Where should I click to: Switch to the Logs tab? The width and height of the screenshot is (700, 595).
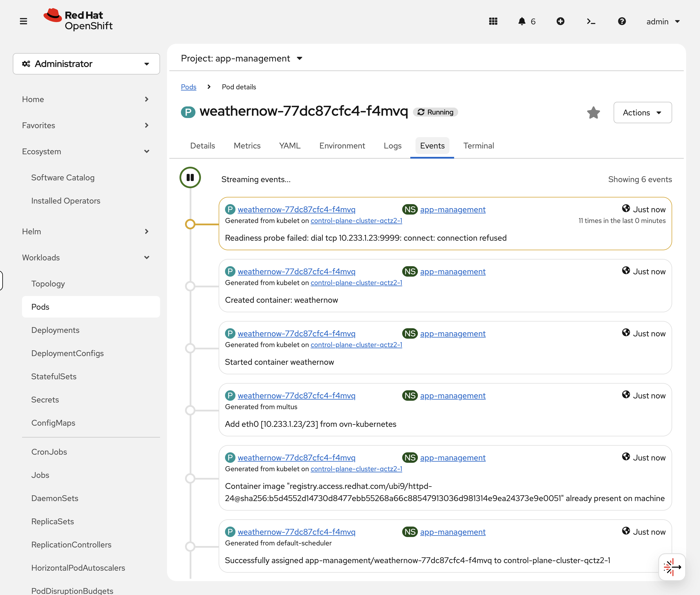tap(392, 146)
